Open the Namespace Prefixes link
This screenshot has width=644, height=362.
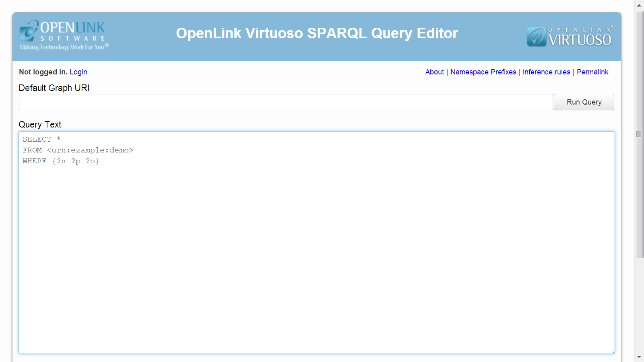pyautogui.click(x=483, y=72)
